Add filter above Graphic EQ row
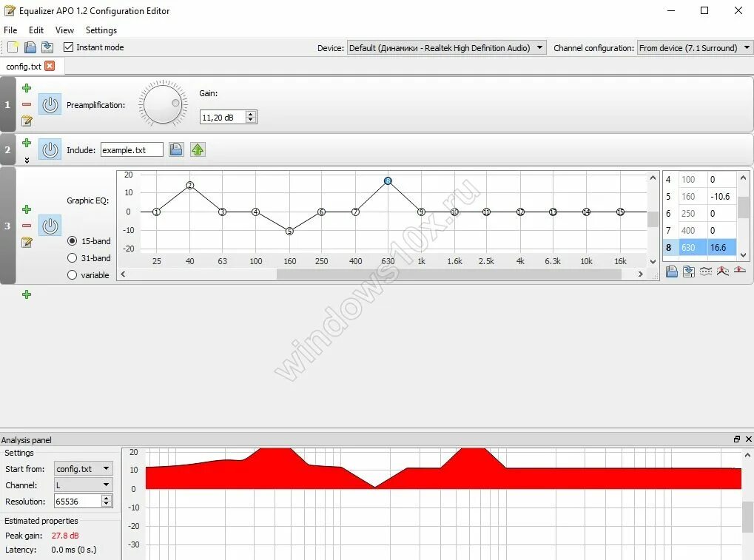The image size is (754, 560). [x=27, y=209]
